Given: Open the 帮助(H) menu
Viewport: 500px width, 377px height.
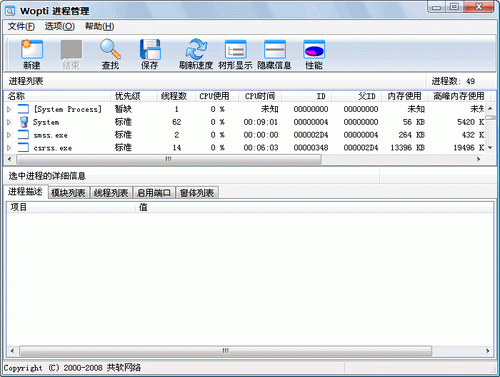Looking at the screenshot, I should tap(99, 26).
